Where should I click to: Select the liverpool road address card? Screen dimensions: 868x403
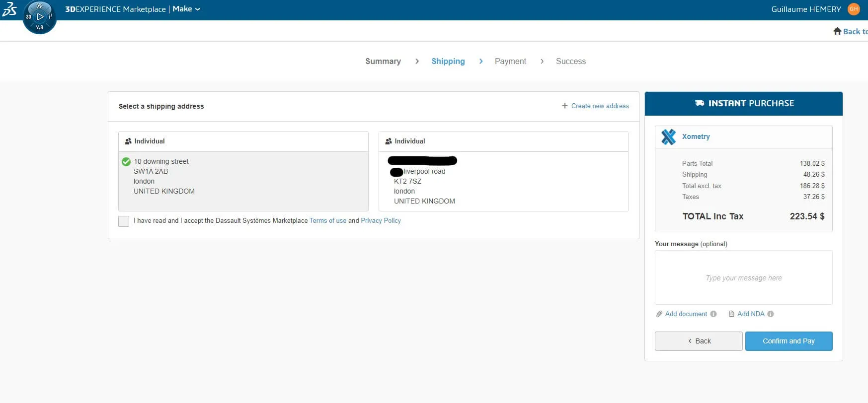click(x=503, y=181)
